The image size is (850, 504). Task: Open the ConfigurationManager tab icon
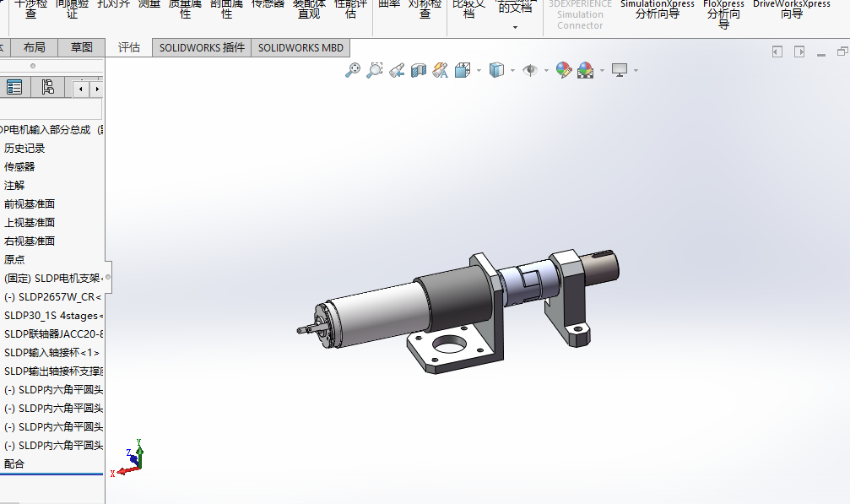pos(48,87)
